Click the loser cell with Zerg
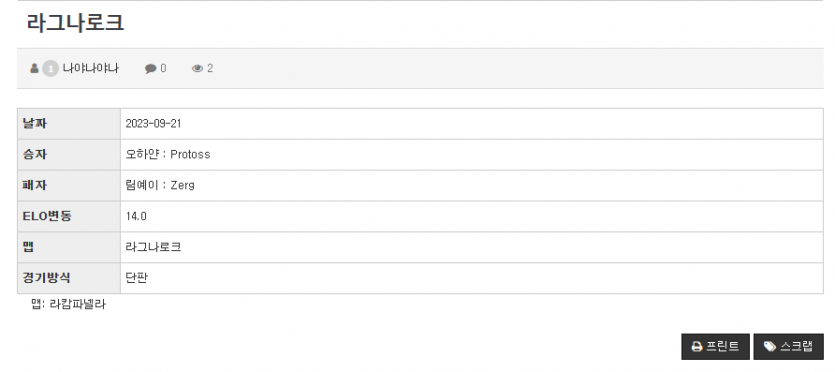Screen dimensions: 835x372 [x=472, y=186]
